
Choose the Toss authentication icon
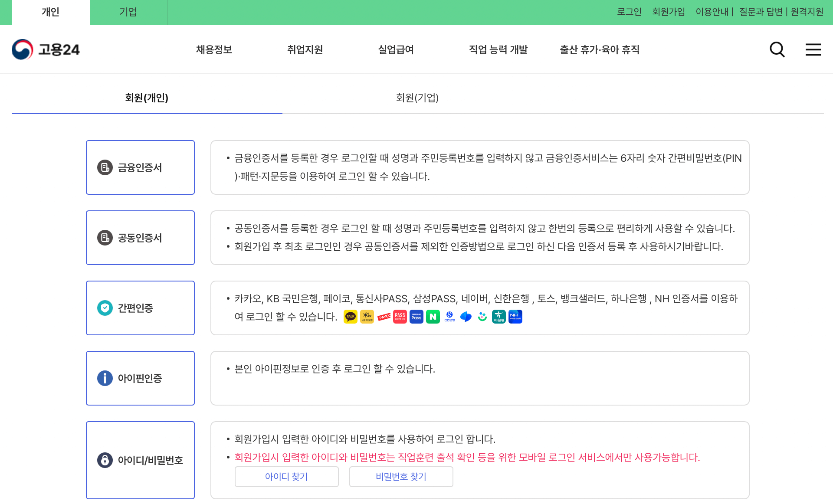[466, 317]
